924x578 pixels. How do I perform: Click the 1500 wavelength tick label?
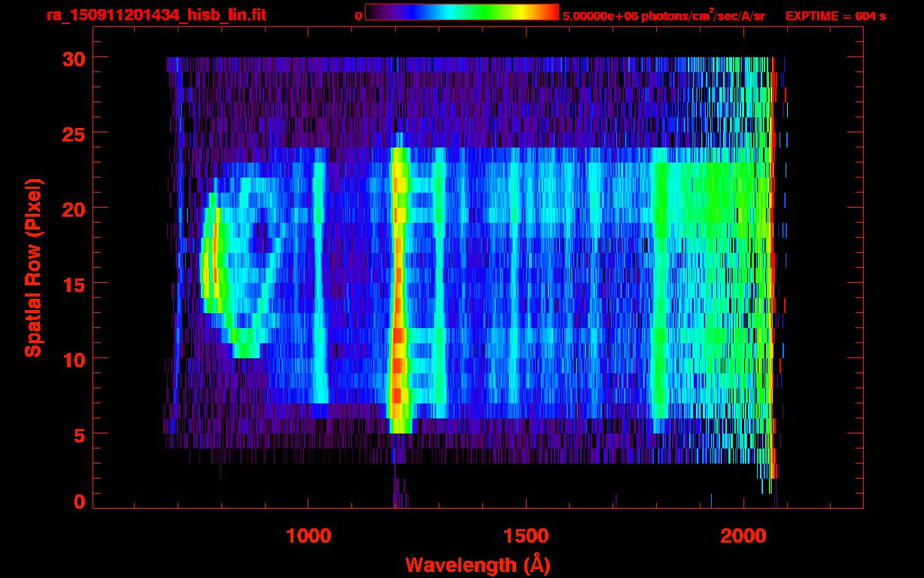pos(526,536)
